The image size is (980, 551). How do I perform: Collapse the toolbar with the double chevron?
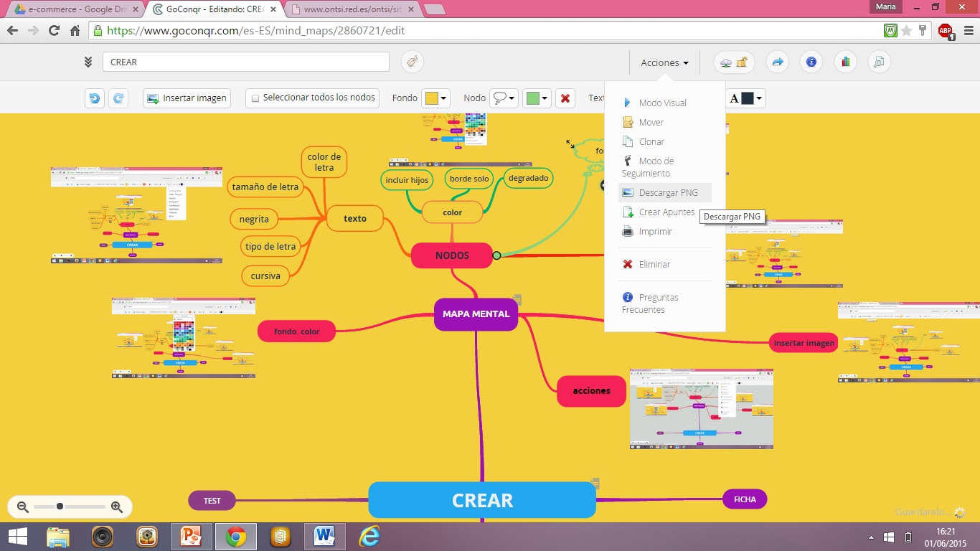click(x=88, y=62)
